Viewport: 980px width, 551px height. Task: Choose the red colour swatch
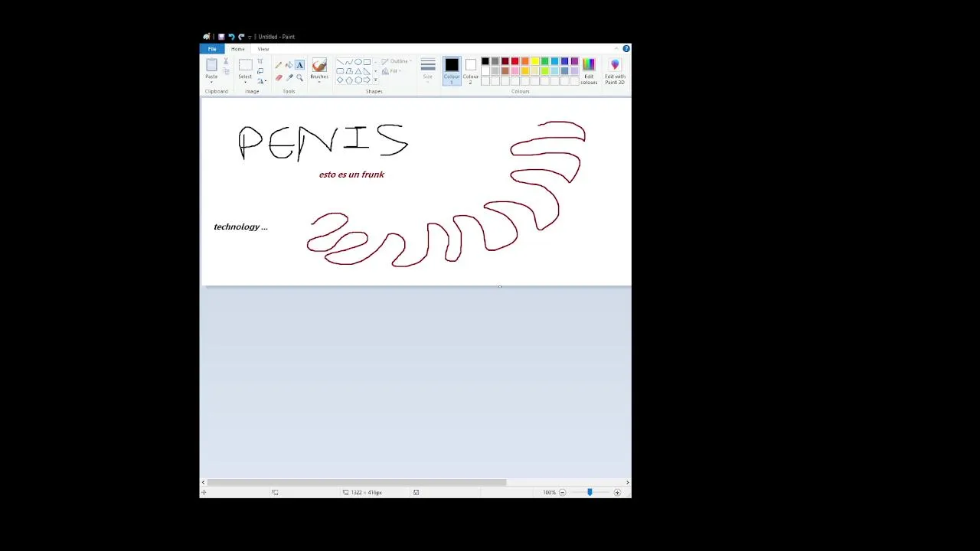point(515,61)
